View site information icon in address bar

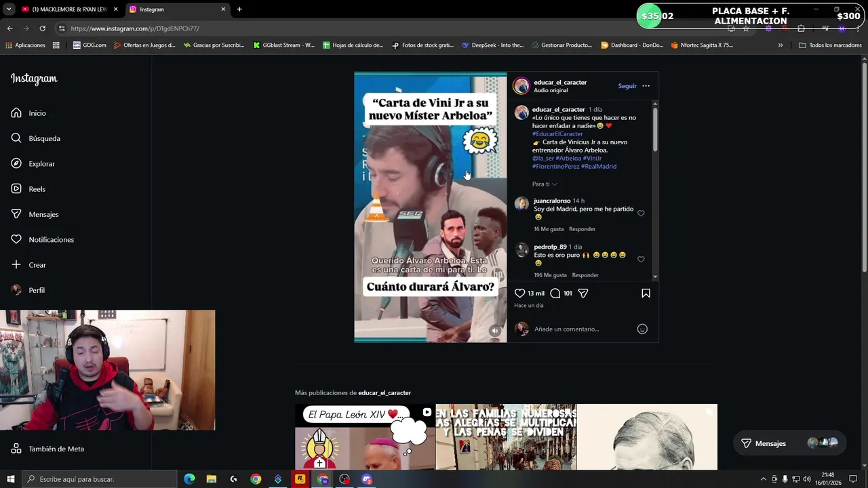click(62, 28)
